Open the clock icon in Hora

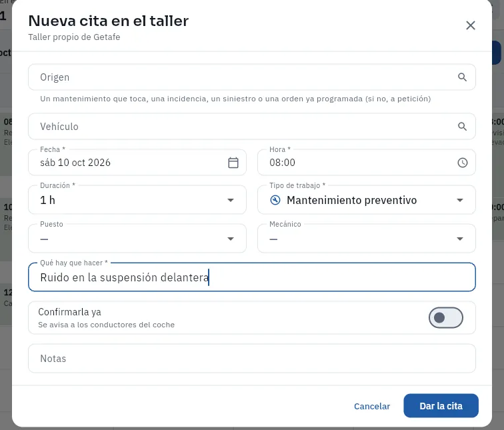(462, 163)
